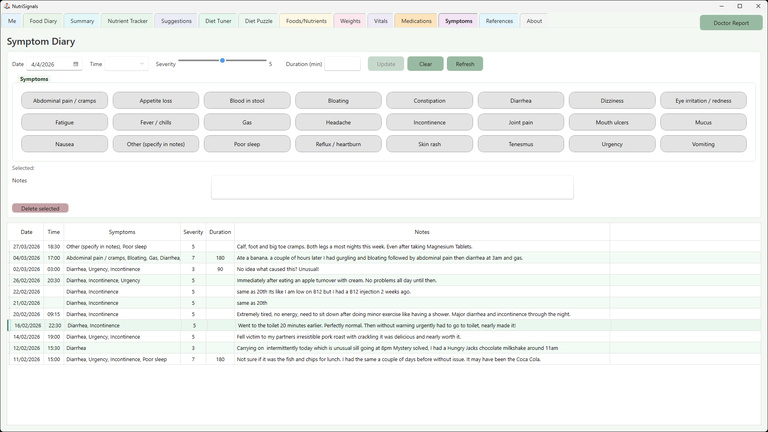
Task: Toggle the Fatigue symptom
Action: coord(65,122)
